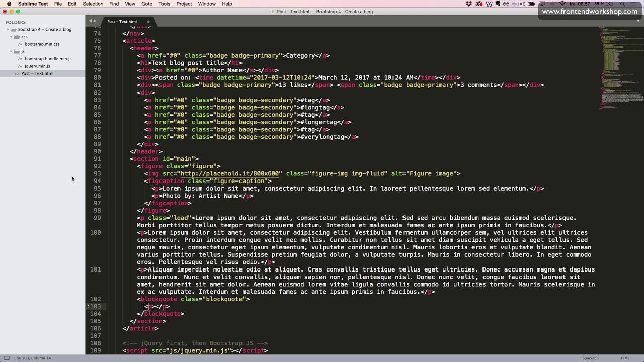Open the Spaces: 2 indentation selector
644x362 pixels.
point(591,358)
